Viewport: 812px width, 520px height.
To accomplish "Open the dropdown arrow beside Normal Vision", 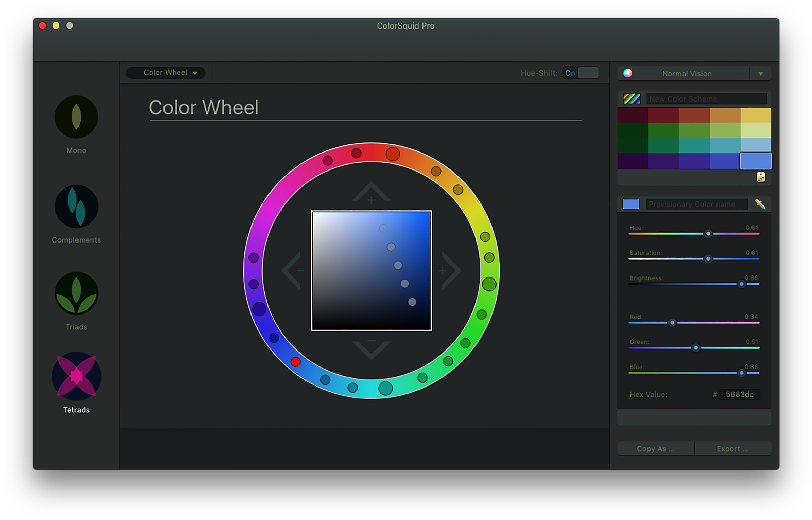I will tap(760, 73).
